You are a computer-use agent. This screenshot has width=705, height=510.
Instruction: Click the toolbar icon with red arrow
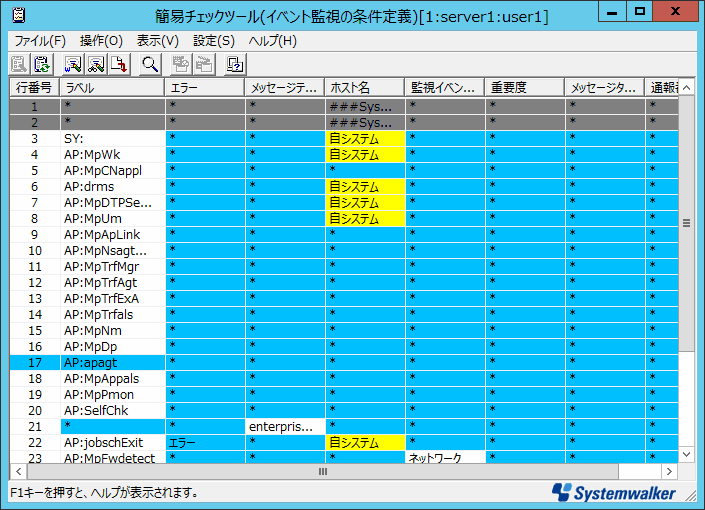[119, 65]
